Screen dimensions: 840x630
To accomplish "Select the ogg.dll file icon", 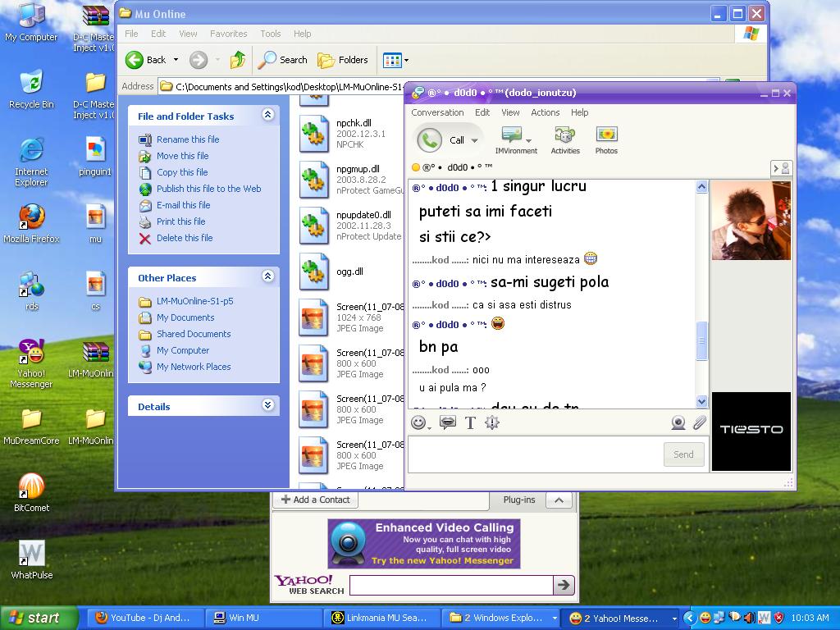I will 313,272.
